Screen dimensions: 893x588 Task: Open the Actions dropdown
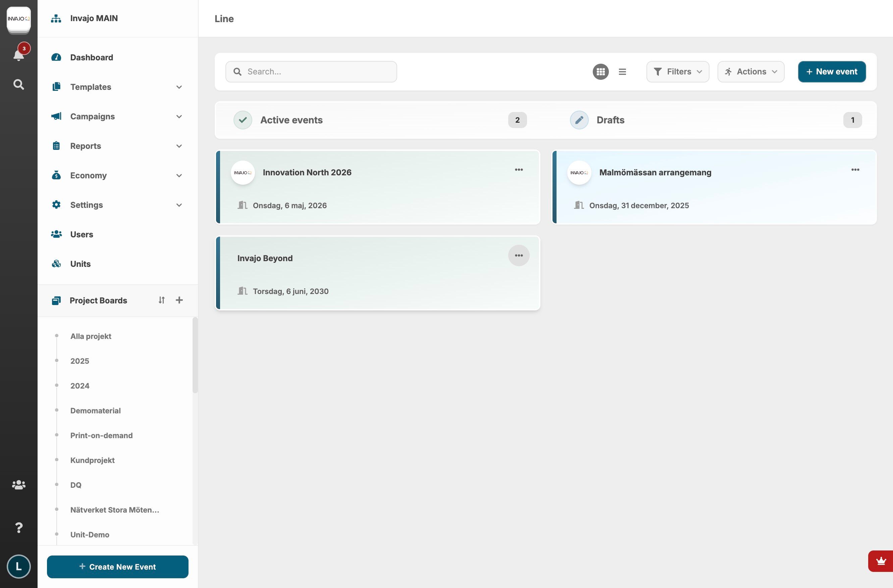pos(750,72)
